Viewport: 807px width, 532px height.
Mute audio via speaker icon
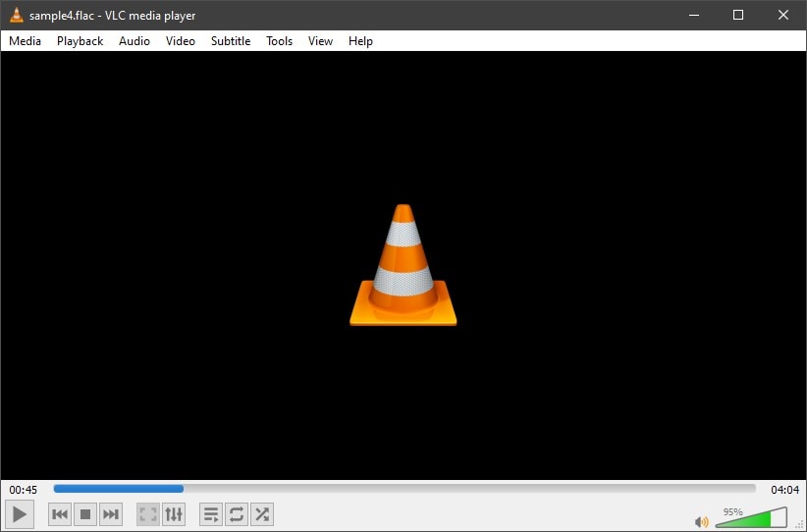(701, 521)
